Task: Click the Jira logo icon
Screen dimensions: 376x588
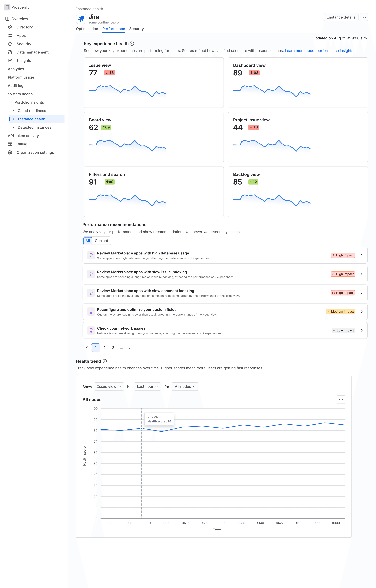Action: tap(81, 19)
